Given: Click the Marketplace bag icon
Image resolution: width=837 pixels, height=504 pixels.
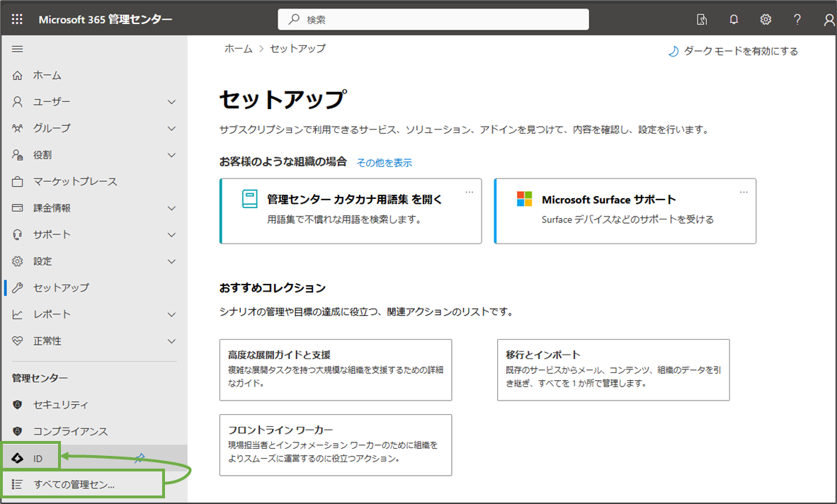Looking at the screenshot, I should pyautogui.click(x=18, y=181).
